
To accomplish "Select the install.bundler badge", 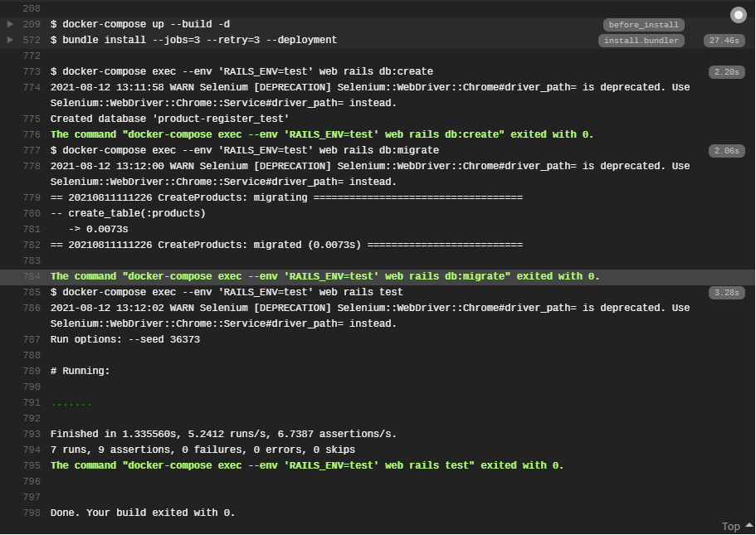I will (641, 41).
